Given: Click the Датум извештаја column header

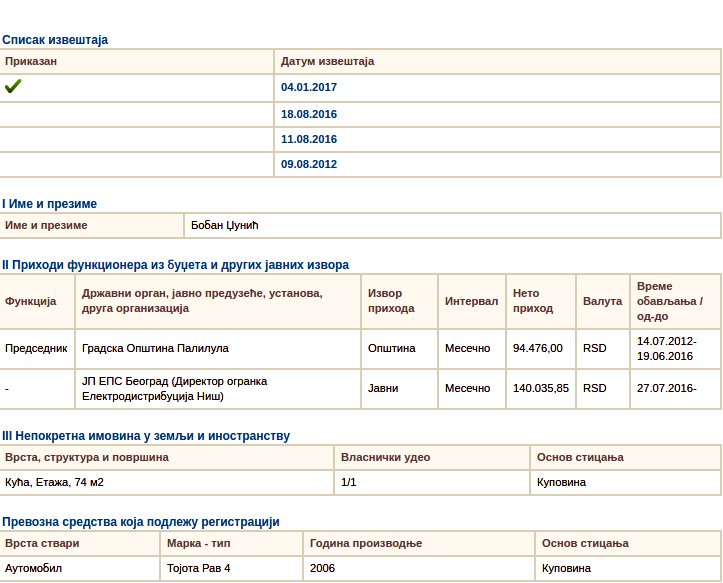Looking at the screenshot, I should click(x=327, y=62).
